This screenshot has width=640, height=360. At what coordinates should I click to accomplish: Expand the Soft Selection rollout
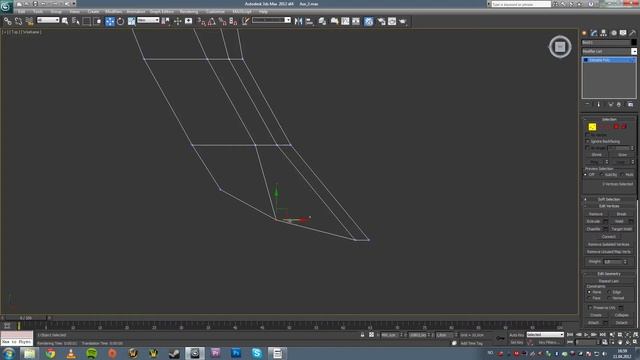click(x=609, y=199)
